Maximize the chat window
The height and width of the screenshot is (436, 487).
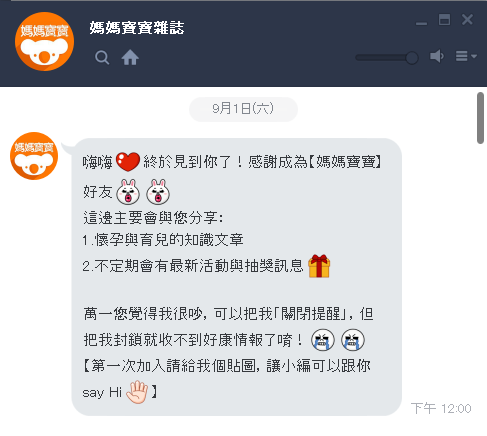point(444,20)
